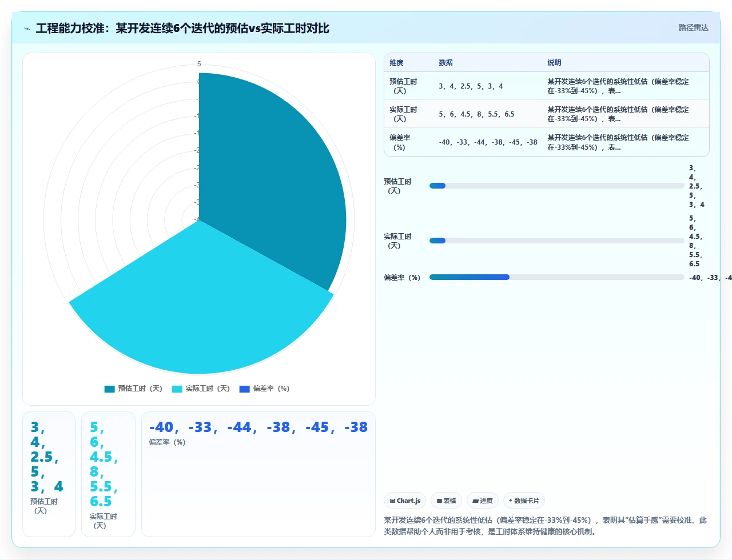Click the 说明 text in the 实际工时 table row
The height and width of the screenshot is (560, 732).
tap(618, 114)
